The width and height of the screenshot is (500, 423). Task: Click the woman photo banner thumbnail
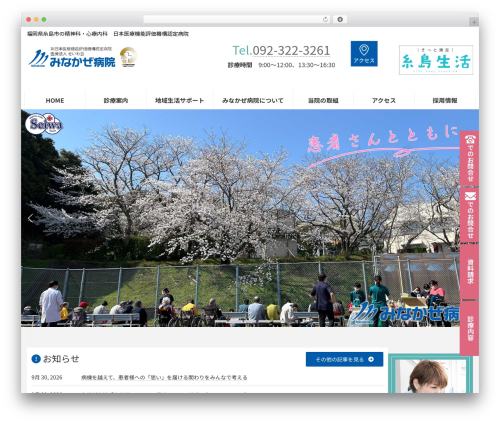coord(430,373)
